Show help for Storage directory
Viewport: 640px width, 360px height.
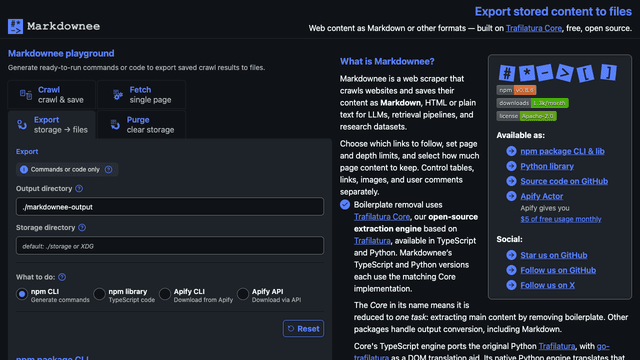[82, 227]
